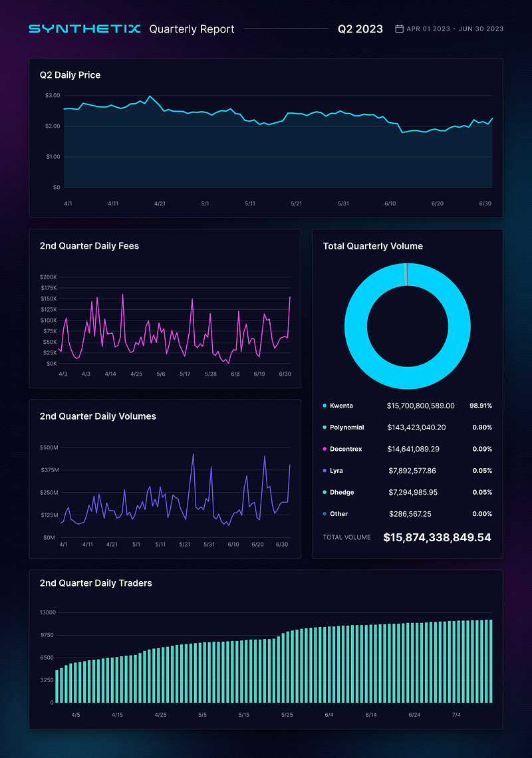Click the '$25K' fees axis label
532x758 pixels.
pos(50,353)
